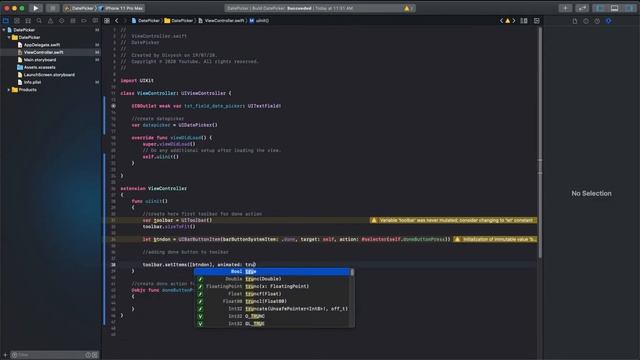
Task: Click the immutable value initialization warning banner
Action: coord(495,239)
